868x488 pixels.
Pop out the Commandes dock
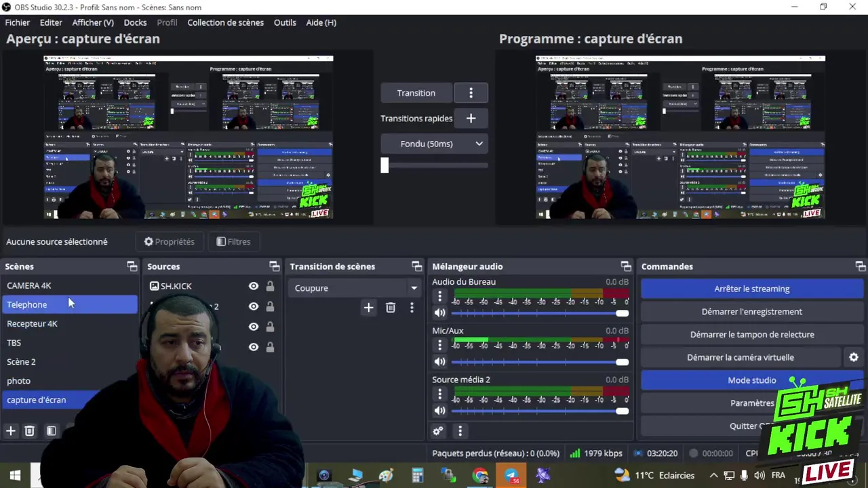(860, 266)
